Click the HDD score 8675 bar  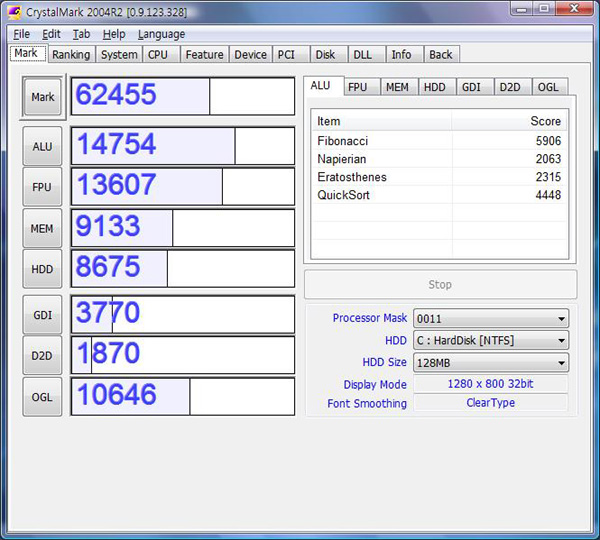183,268
